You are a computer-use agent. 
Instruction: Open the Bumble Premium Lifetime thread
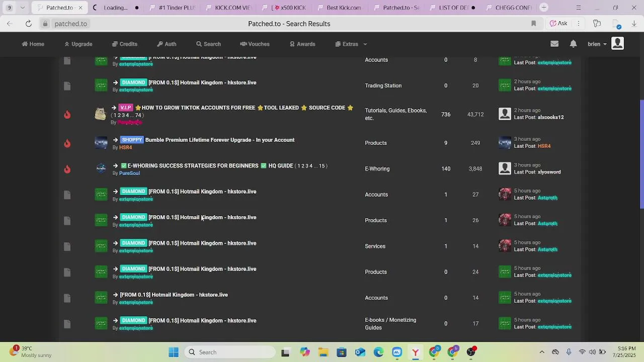(220, 140)
